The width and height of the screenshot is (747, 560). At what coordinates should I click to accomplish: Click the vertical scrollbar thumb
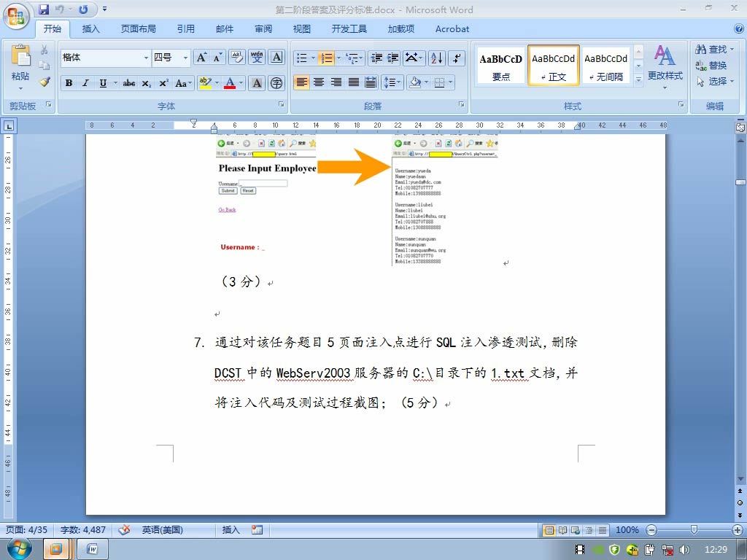pyautogui.click(x=740, y=183)
